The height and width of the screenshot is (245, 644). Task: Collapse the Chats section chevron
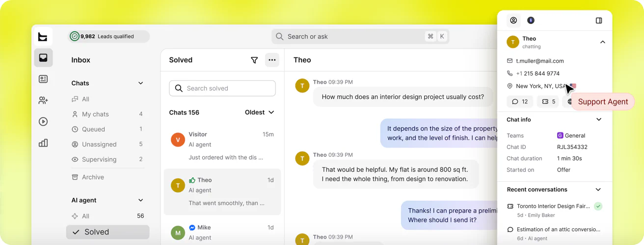[x=141, y=83]
